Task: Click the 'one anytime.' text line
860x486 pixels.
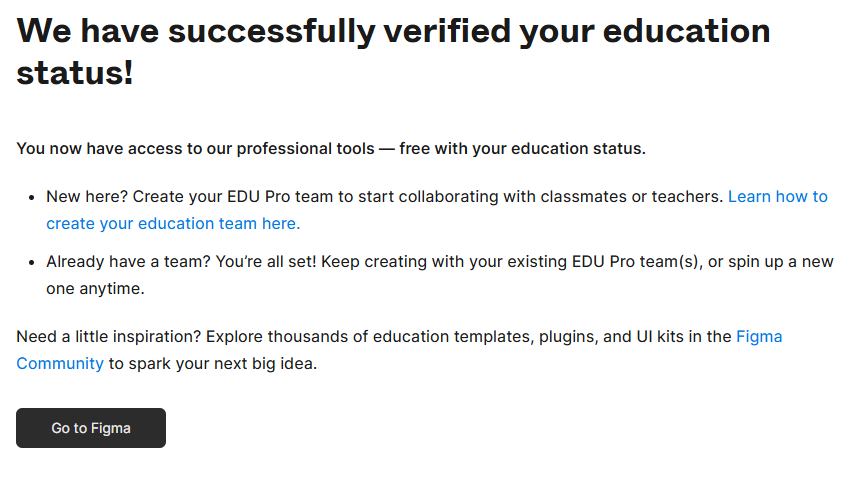Action: pyautogui.click(x=95, y=289)
